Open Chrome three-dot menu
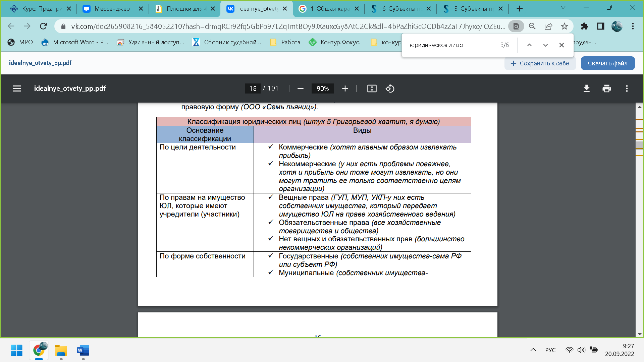Screen dimensions: 644x362 (633, 26)
